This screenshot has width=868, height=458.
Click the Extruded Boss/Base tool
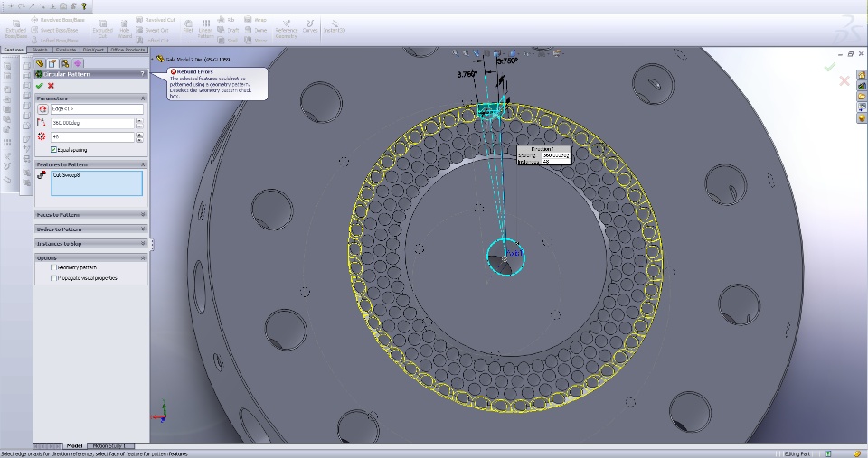tap(15, 29)
